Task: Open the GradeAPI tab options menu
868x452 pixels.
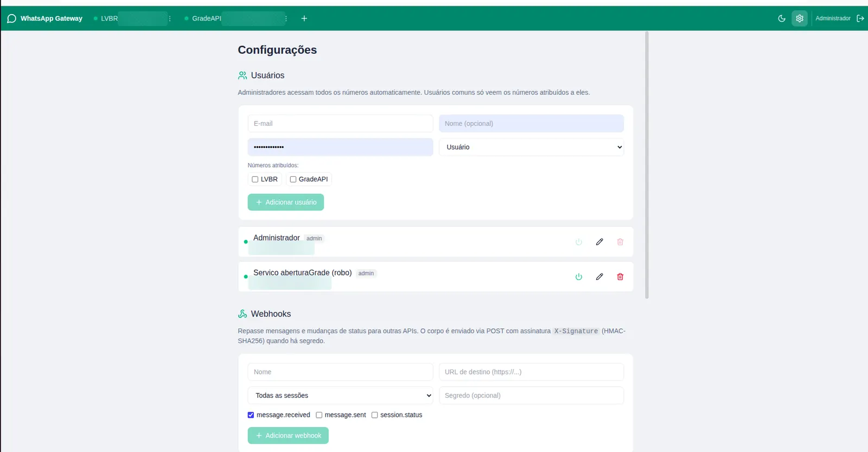Action: [x=286, y=18]
